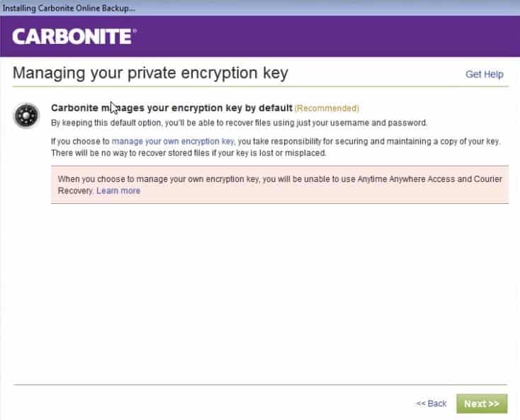The width and height of the screenshot is (520, 420).
Task: Follow the manage your own encryption key link
Action: (x=173, y=141)
